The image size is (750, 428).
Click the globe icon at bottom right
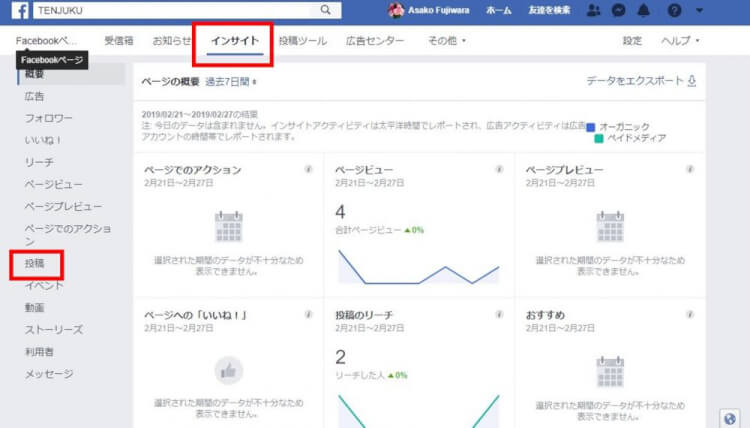(730, 418)
